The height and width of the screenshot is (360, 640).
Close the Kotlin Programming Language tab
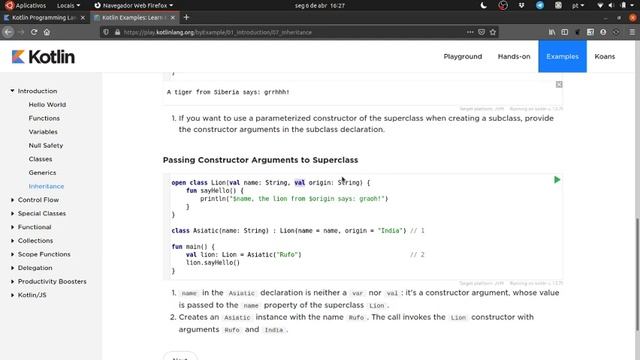pyautogui.click(x=83, y=18)
